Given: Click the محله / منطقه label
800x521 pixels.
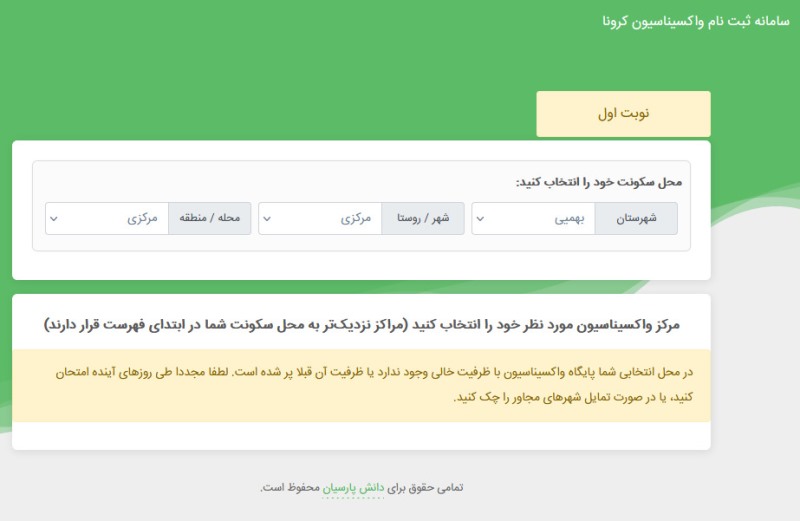Looking at the screenshot, I should pyautogui.click(x=210, y=218).
